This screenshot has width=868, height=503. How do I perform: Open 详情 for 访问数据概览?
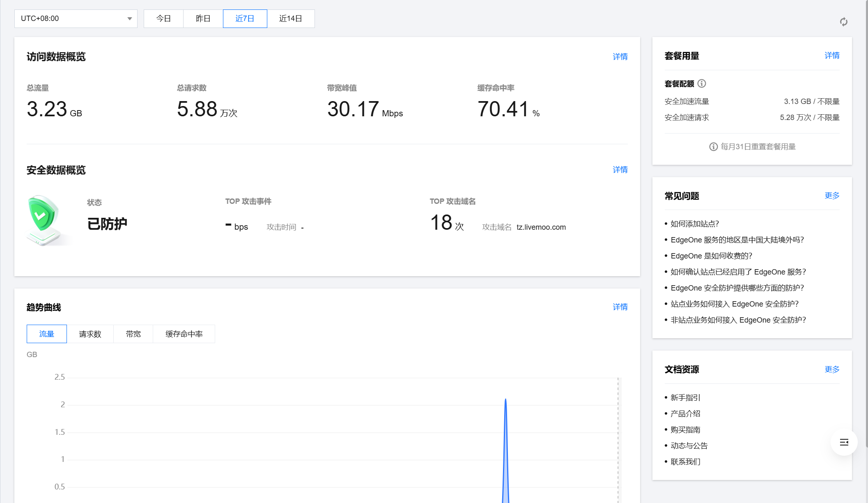[620, 57]
